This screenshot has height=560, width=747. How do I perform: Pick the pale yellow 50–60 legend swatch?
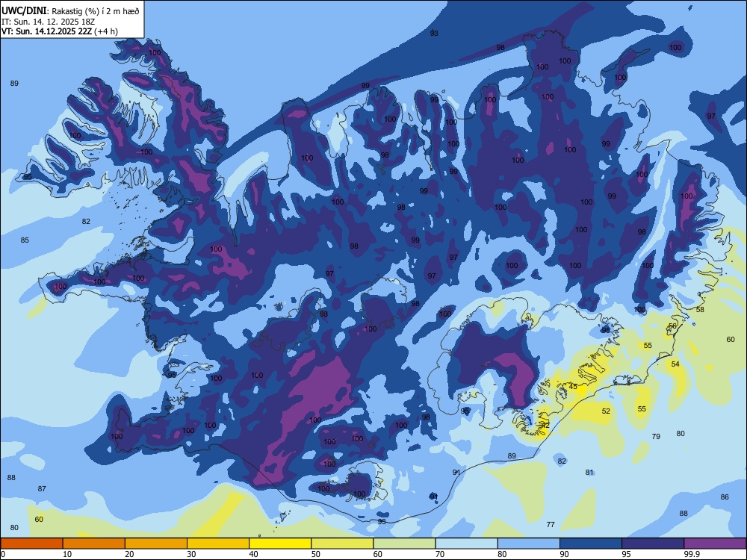pyautogui.click(x=342, y=544)
